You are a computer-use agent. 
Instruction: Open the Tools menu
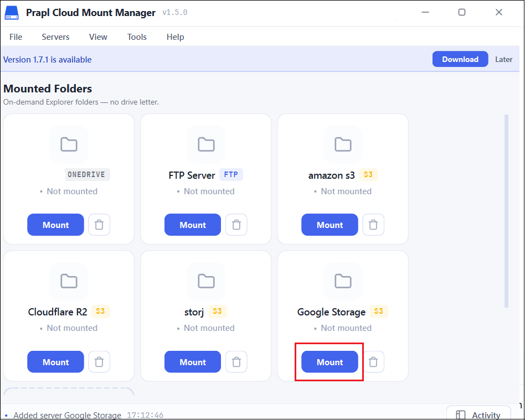137,37
